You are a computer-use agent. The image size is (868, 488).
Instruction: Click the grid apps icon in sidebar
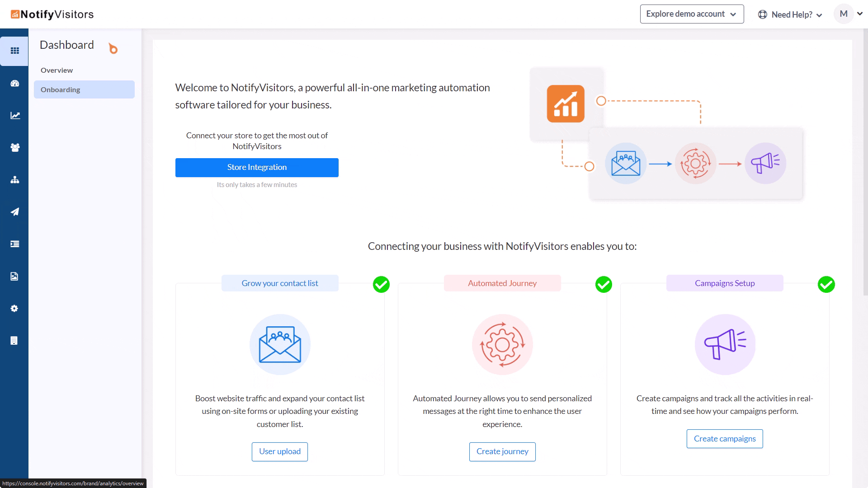14,51
